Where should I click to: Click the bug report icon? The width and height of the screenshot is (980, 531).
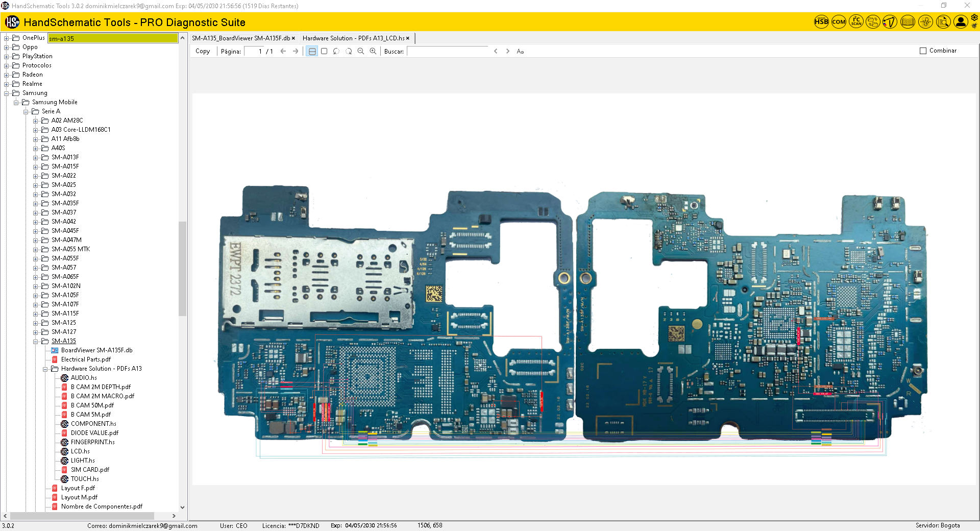click(x=974, y=26)
